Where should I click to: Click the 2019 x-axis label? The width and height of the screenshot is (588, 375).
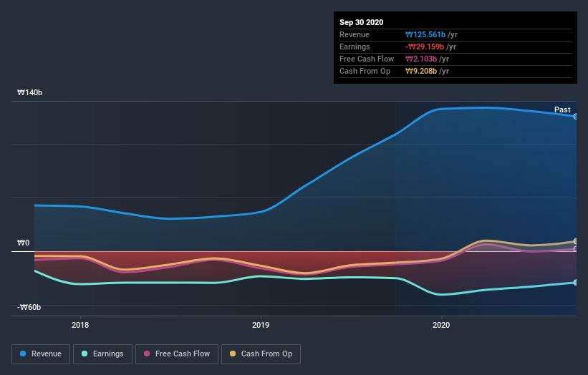(261, 325)
